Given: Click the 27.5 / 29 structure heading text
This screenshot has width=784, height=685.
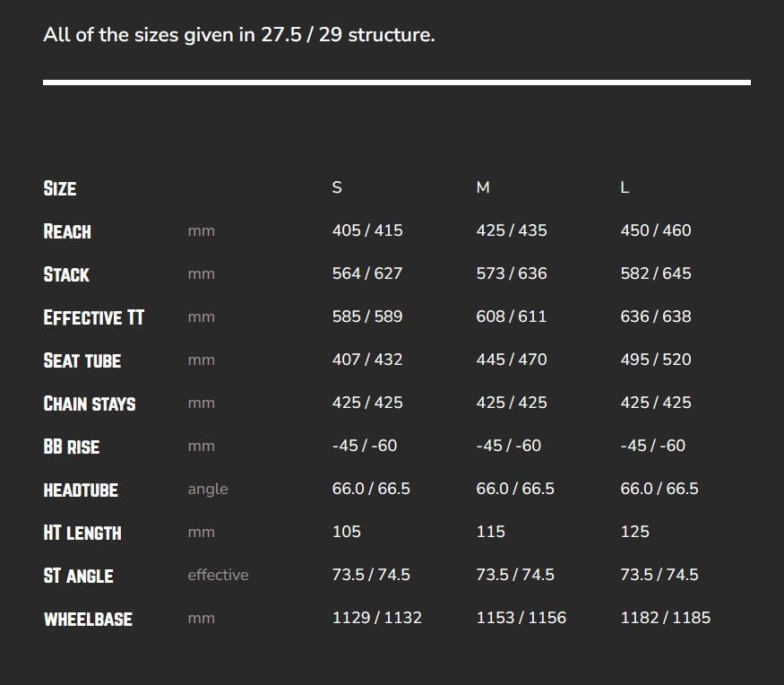Looking at the screenshot, I should (239, 37).
